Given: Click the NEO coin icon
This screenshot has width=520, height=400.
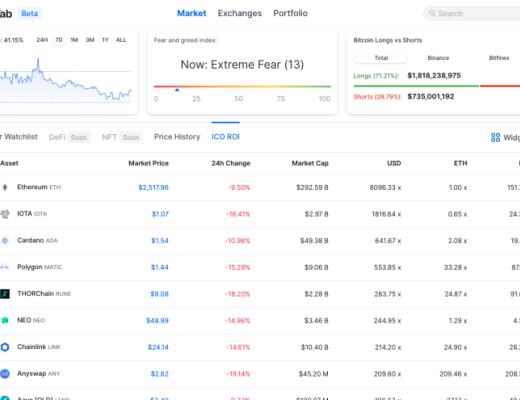Looking at the screenshot, I should (x=5, y=320).
